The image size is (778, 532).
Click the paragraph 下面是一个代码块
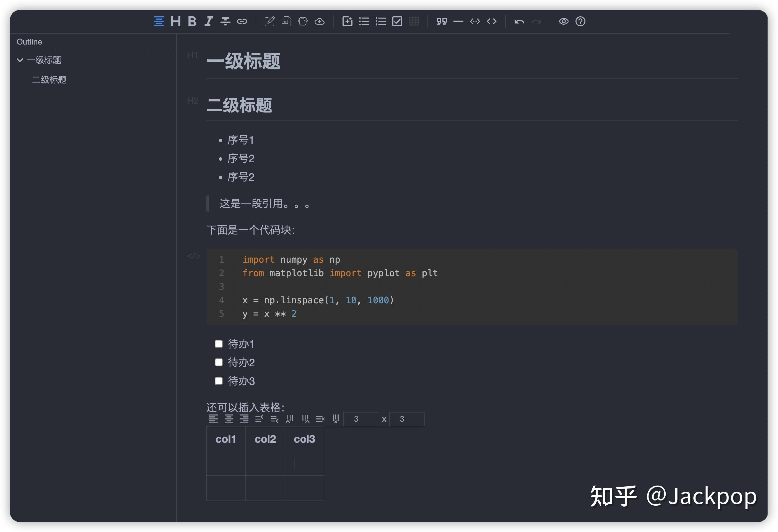click(251, 230)
